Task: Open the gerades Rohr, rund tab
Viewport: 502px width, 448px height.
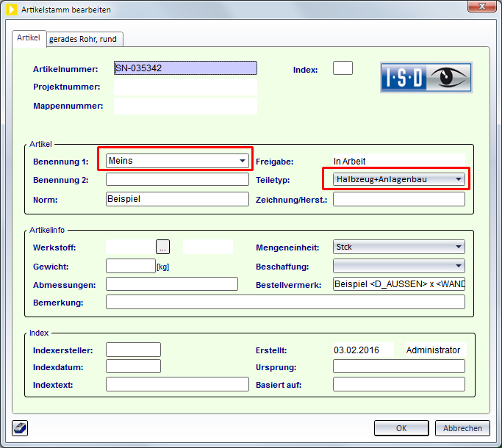Action: coord(83,40)
